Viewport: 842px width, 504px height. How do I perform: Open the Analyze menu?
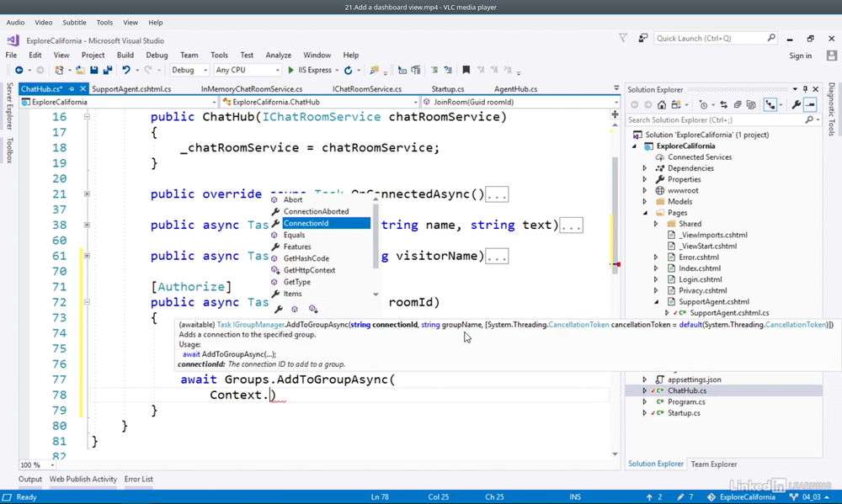(278, 56)
